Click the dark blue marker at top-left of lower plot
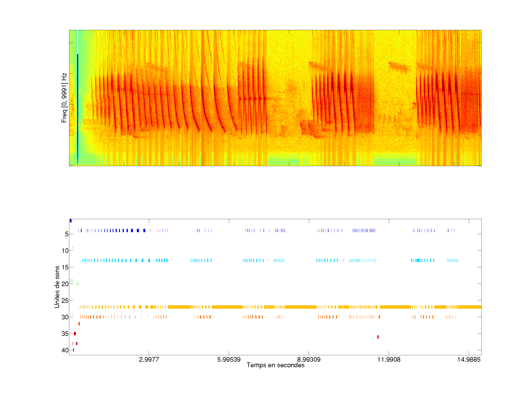Screen dimensions: 532x399 (x=70, y=221)
